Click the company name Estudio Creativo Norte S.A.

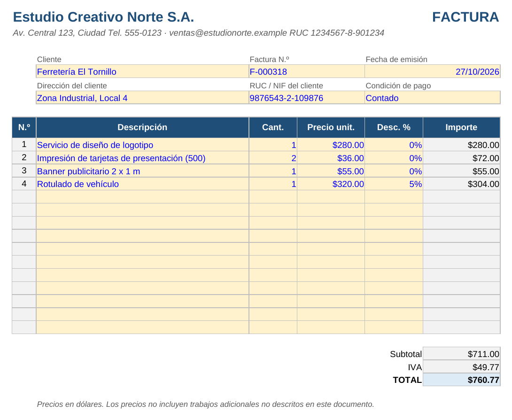[103, 17]
